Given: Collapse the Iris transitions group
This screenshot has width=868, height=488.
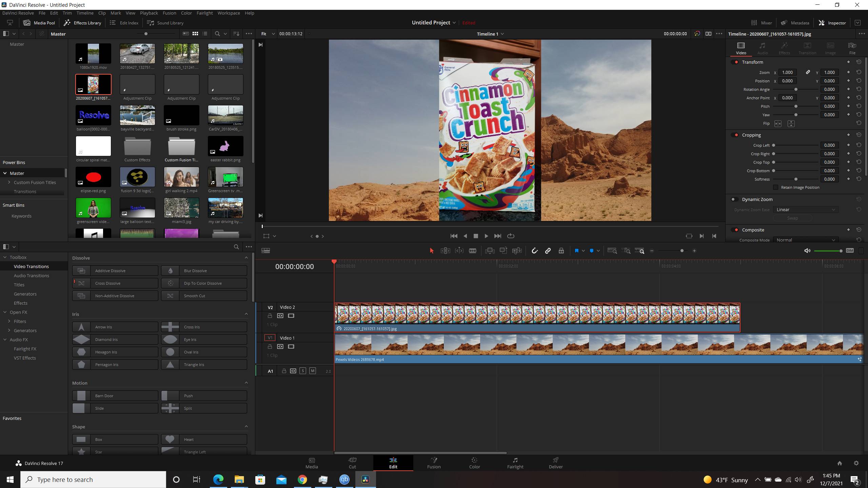Looking at the screenshot, I should coord(246,314).
